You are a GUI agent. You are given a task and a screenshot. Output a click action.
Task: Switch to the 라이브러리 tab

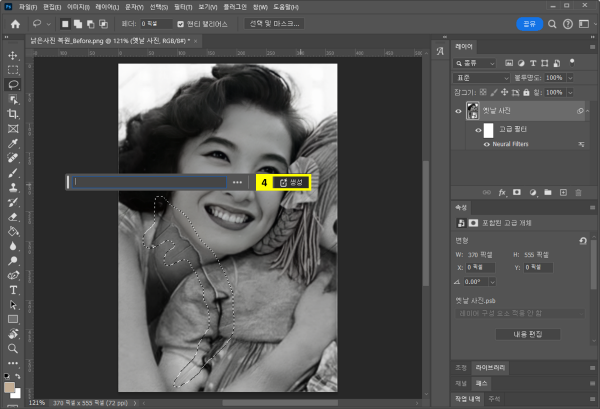coord(491,367)
